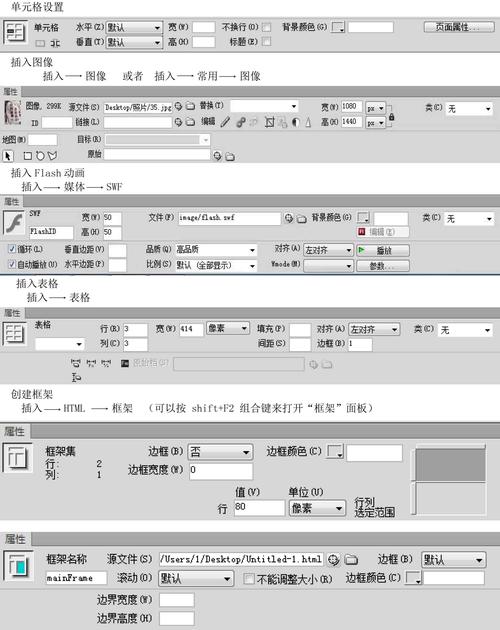Open frameset 单位 unit dropdown
500x630 pixels.
click(317, 509)
